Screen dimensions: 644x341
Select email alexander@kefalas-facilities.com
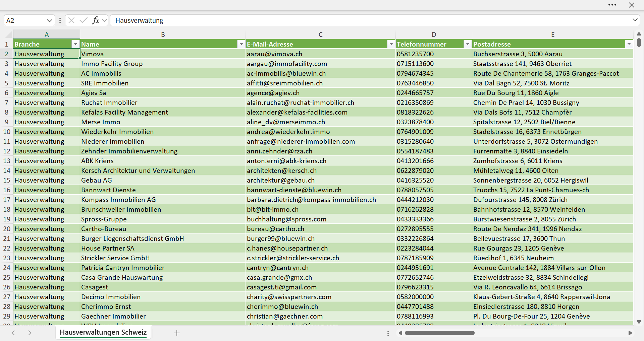[x=321, y=112]
